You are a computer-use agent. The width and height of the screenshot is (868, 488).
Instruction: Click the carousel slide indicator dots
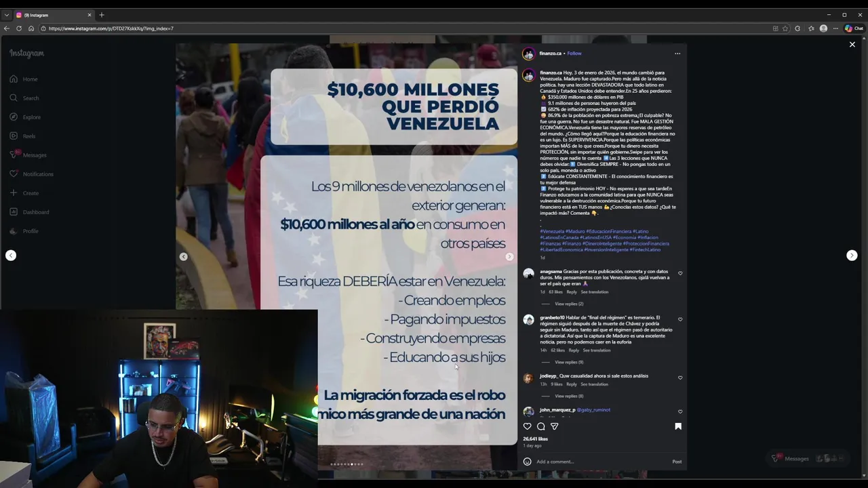(347, 464)
